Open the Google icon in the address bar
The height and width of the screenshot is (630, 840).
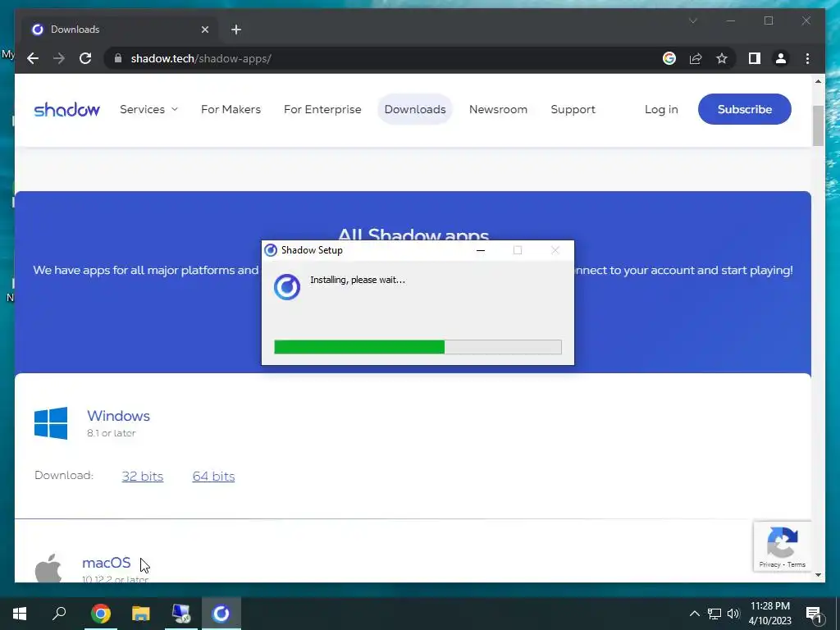pyautogui.click(x=669, y=58)
